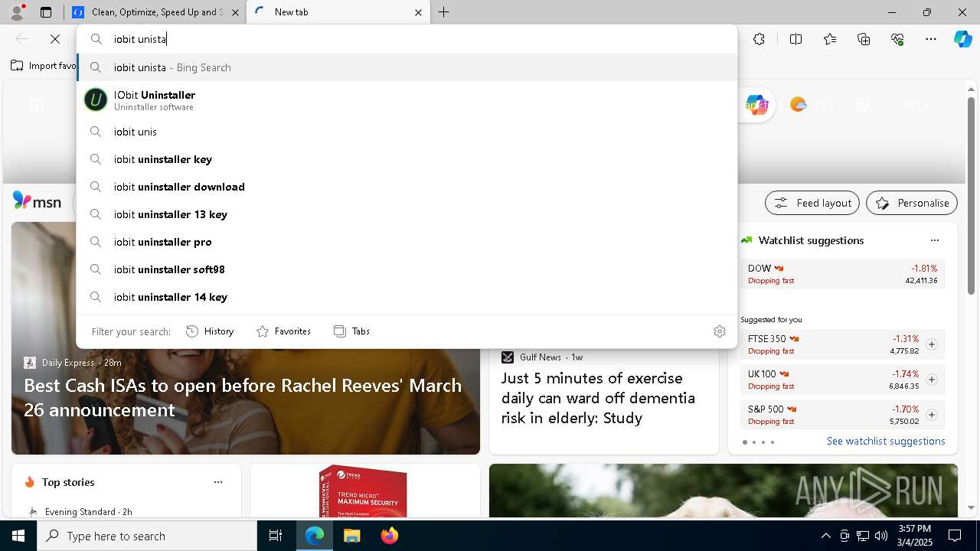Open the 5 minutes of exercise article
980x551 pixels.
599,398
